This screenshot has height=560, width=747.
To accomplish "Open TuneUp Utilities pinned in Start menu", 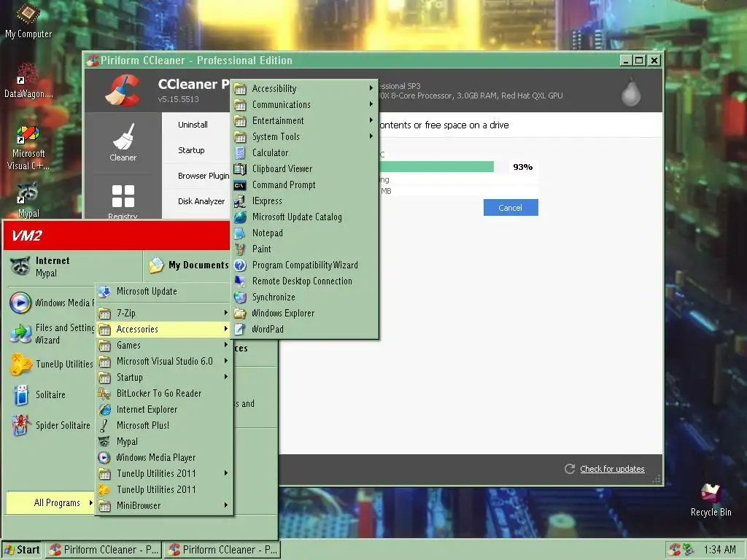I will pos(50,365).
